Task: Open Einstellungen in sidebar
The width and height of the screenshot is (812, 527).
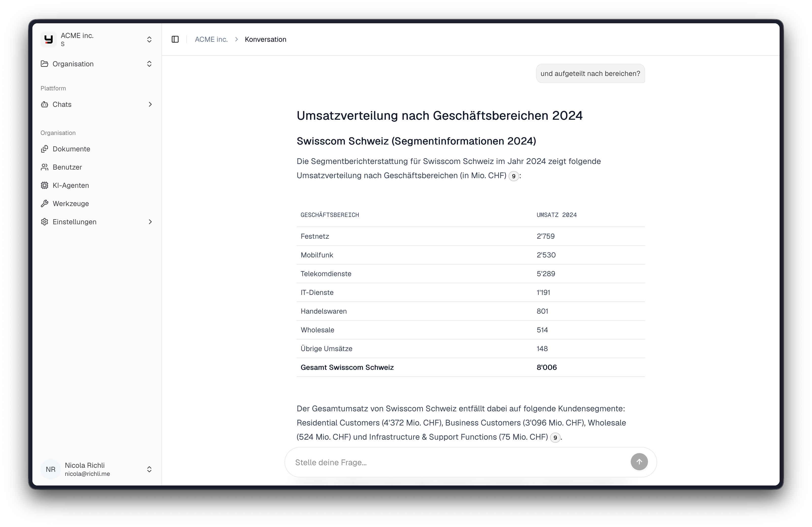Action: [97, 222]
